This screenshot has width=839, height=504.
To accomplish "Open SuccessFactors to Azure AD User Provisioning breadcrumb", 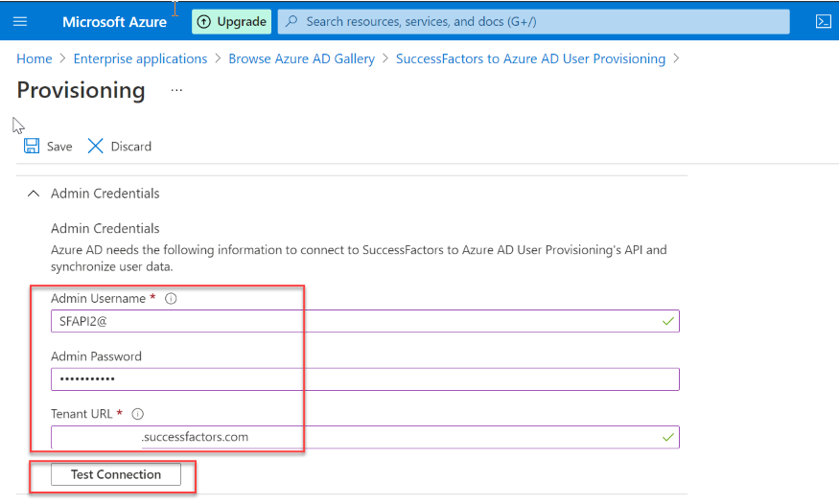I will click(531, 58).
